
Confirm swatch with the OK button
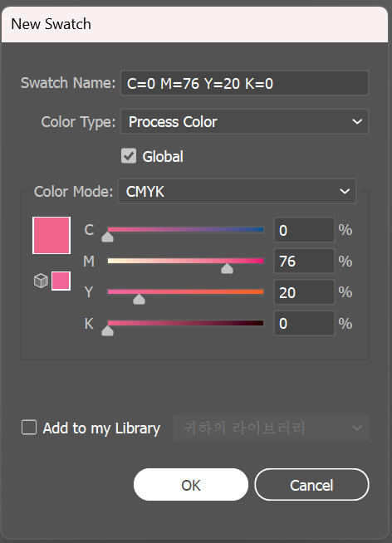191,485
